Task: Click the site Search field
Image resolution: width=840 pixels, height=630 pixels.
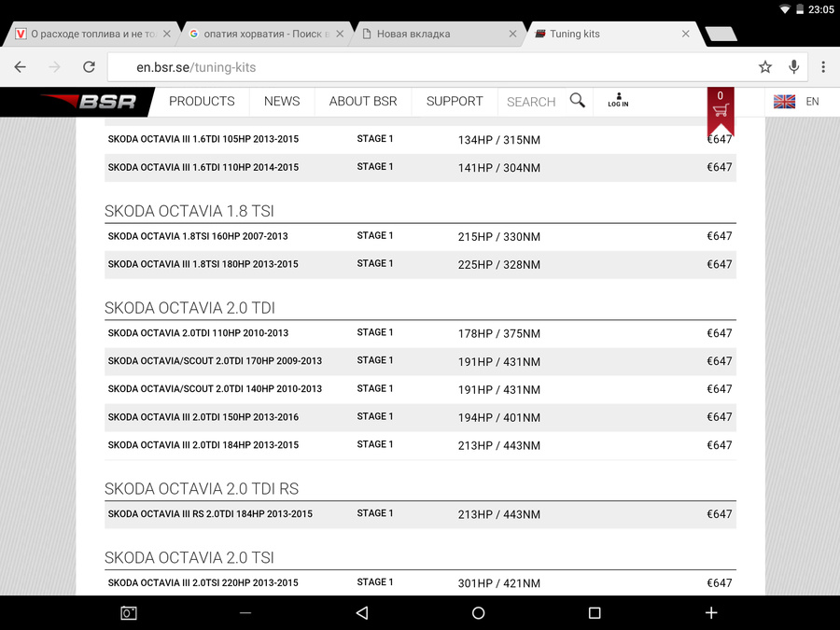Action: point(531,102)
